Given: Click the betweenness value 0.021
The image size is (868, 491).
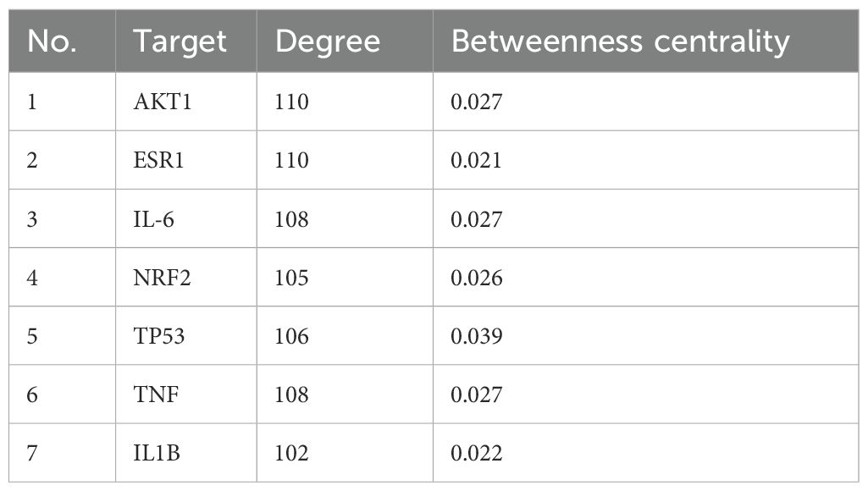Looking at the screenshot, I should pos(476,160).
